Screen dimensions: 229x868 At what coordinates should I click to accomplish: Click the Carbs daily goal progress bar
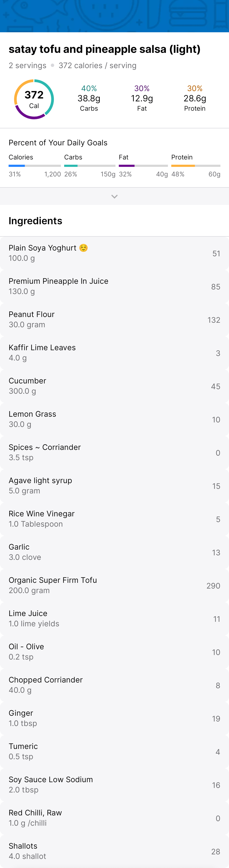coord(89,166)
